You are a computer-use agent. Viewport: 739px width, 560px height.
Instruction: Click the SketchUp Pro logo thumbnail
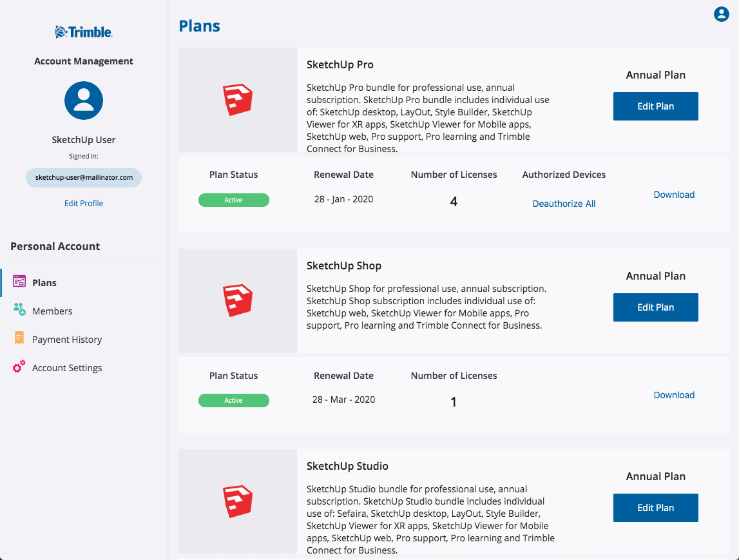pyautogui.click(x=238, y=100)
